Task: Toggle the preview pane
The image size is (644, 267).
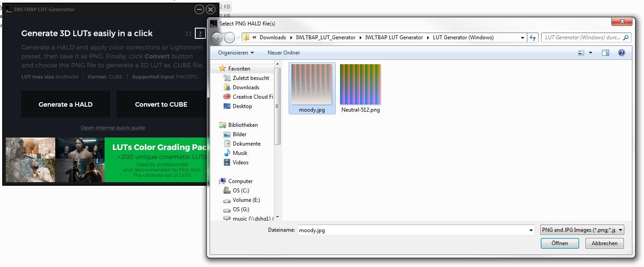Action: click(x=606, y=53)
